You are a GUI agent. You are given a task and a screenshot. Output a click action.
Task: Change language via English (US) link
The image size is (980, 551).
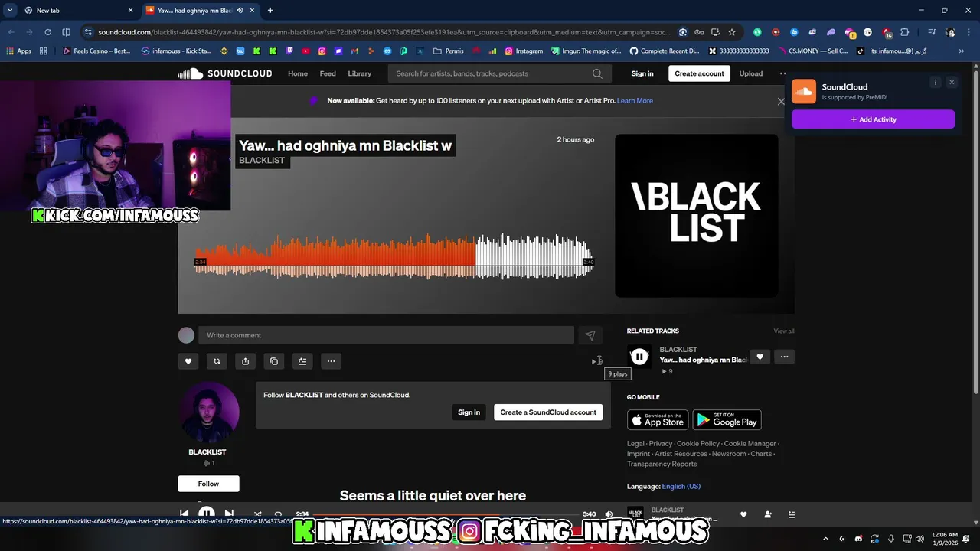pyautogui.click(x=681, y=487)
